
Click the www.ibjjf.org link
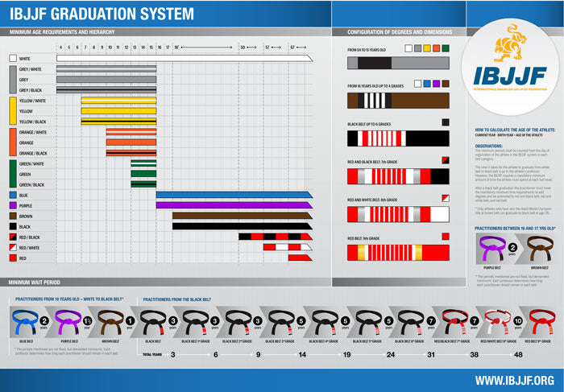(514, 381)
